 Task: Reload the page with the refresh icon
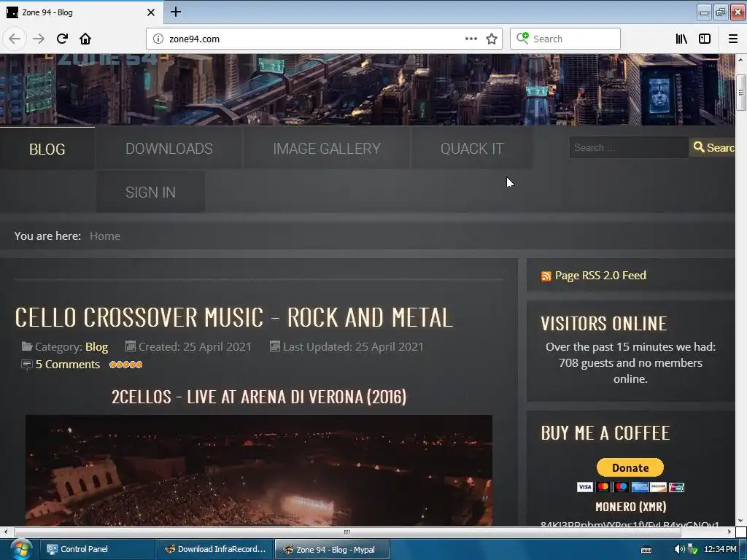pyautogui.click(x=62, y=39)
